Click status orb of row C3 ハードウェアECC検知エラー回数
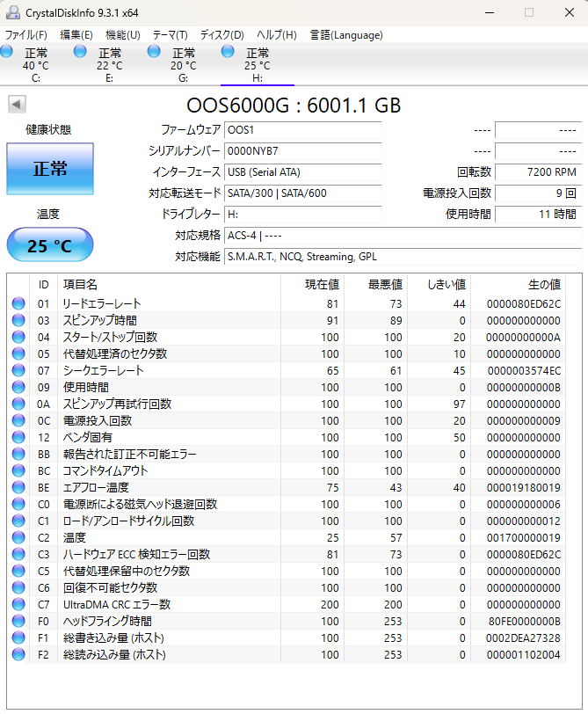The height and width of the screenshot is (714, 588). point(18,554)
